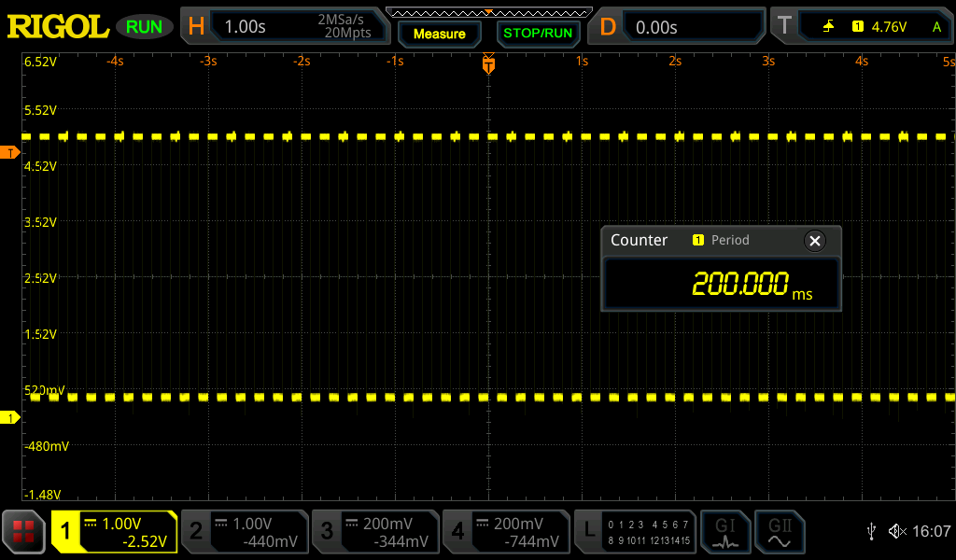Toggle channel 1 DC coupling icon

tap(91, 523)
